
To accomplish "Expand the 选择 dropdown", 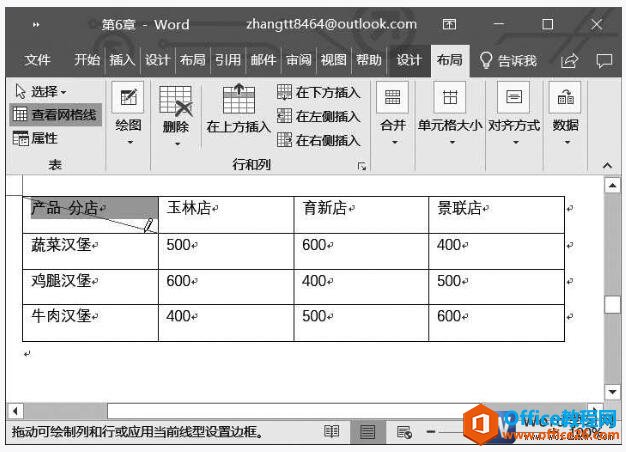I will [40, 91].
